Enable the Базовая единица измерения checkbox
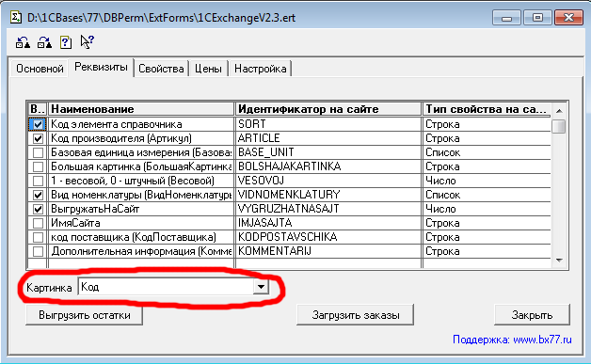Screen dimensions: 591x364 click(38, 152)
